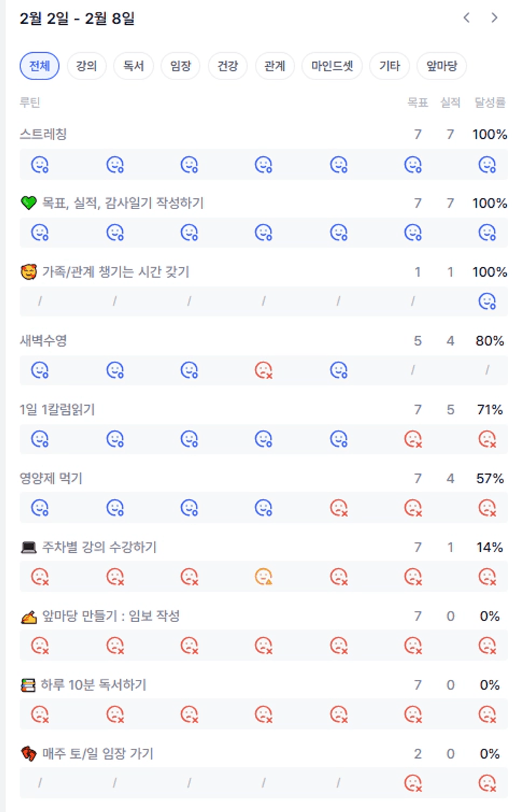This screenshot has height=812, width=513.
Task: Filter routines by 건강 tab
Action: point(228,66)
